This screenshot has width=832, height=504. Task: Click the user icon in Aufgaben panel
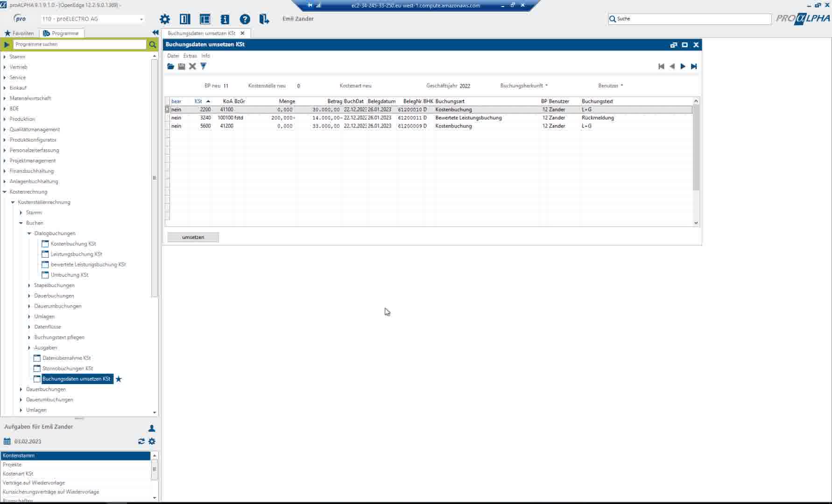[x=151, y=428]
